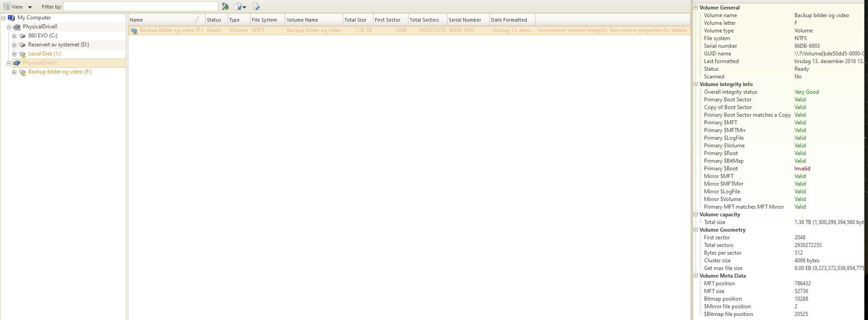Select Local Disk (1:) in the tree
The height and width of the screenshot is (320, 868).
point(45,54)
